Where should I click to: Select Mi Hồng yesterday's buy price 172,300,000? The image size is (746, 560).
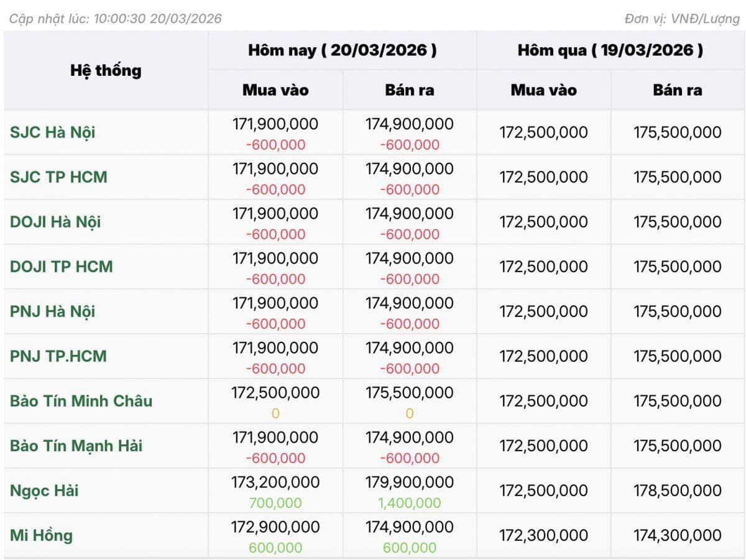(544, 535)
